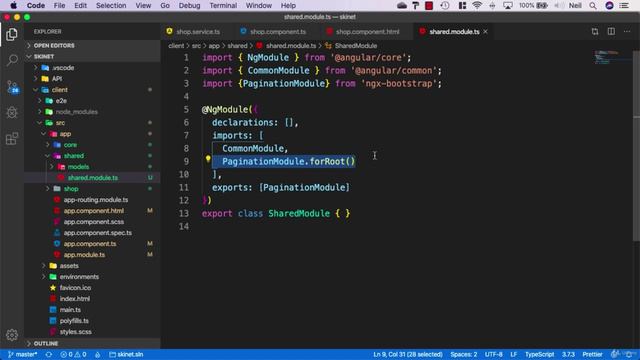Open index.html in the explorer
The width and height of the screenshot is (640, 360).
tap(92, 298)
